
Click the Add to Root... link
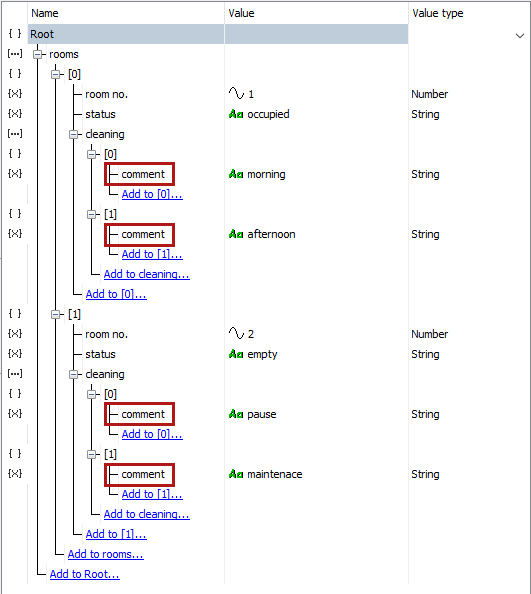pos(84,574)
